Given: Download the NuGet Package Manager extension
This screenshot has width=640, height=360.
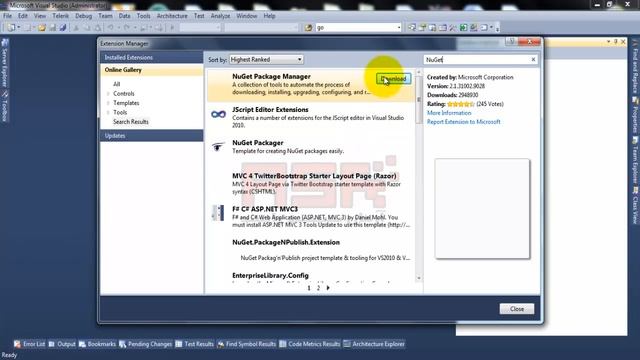Looking at the screenshot, I should click(393, 79).
